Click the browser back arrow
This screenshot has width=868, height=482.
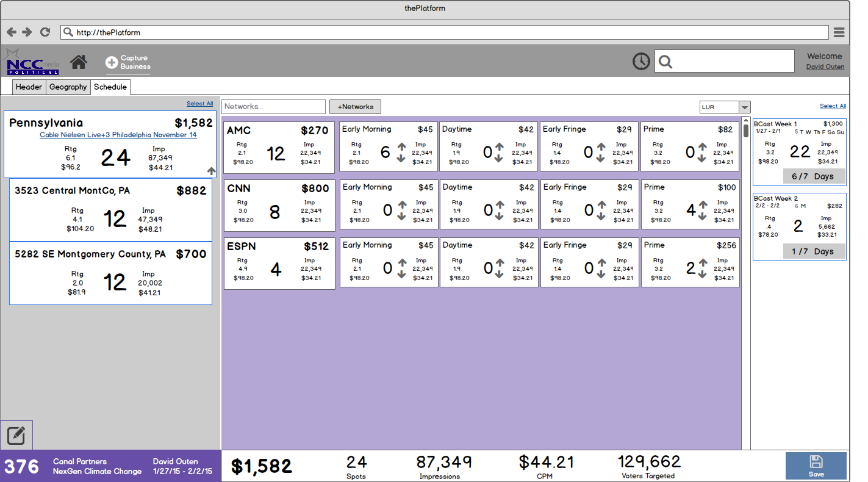pos(12,32)
